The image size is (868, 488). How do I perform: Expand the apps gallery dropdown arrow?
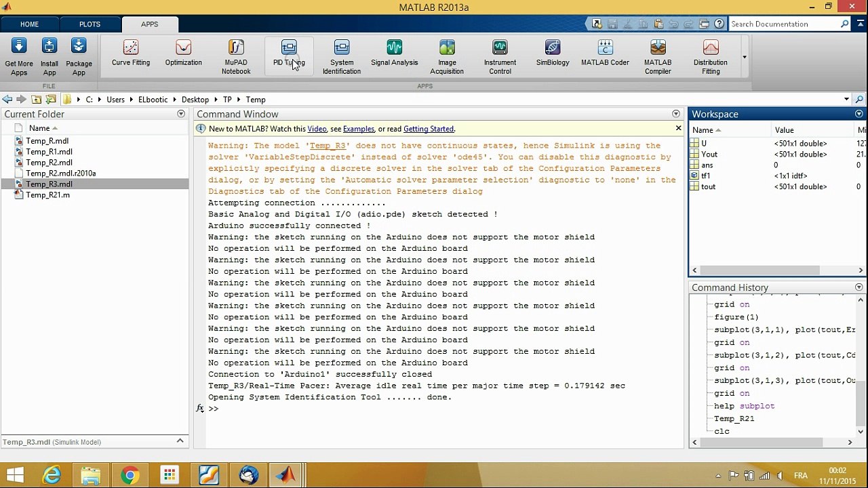pos(744,57)
